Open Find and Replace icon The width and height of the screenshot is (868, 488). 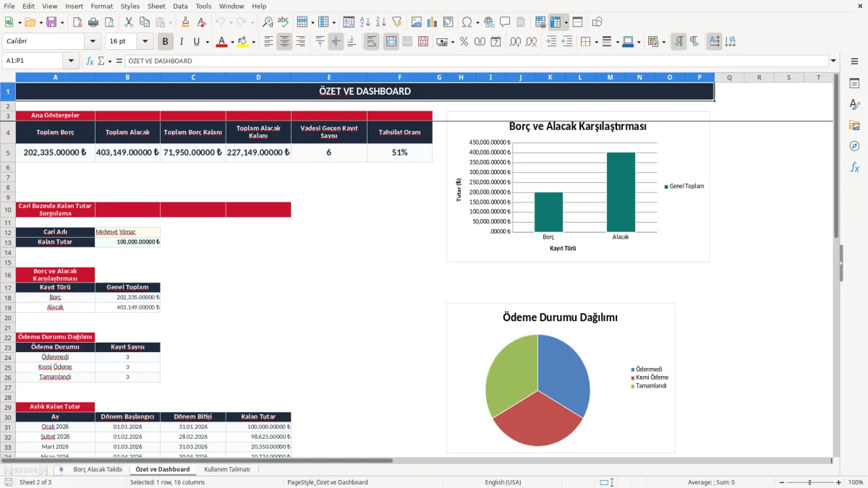268,22
